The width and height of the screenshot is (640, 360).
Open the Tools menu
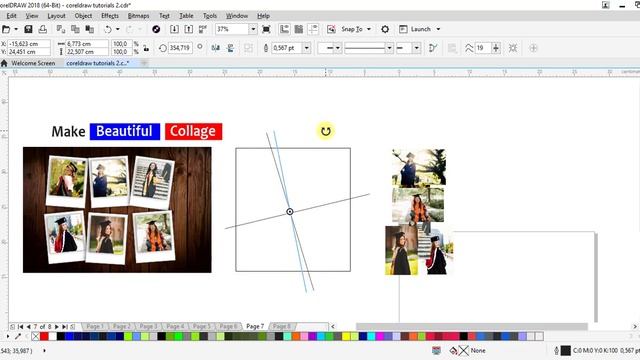coord(210,16)
